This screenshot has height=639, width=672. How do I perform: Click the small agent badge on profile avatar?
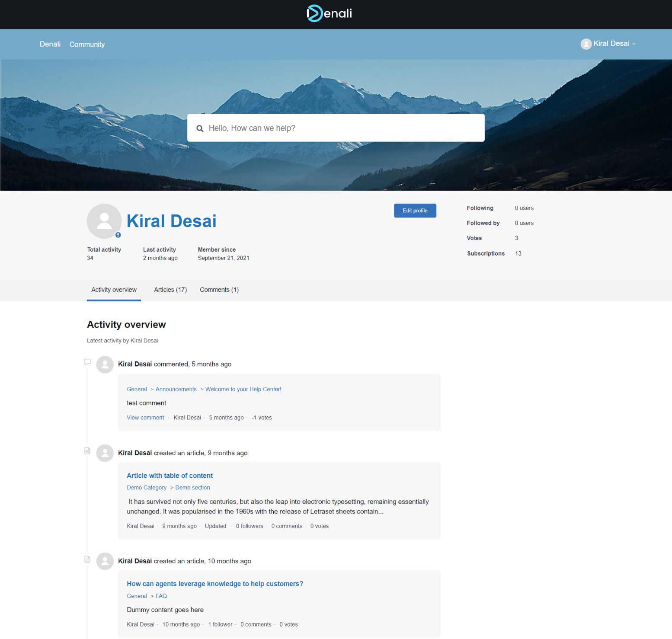tap(118, 235)
